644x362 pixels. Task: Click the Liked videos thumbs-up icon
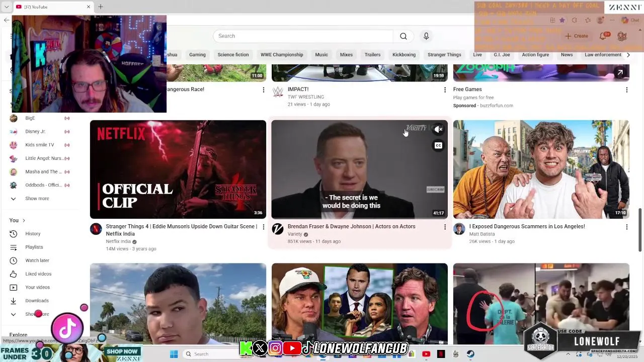click(x=14, y=274)
